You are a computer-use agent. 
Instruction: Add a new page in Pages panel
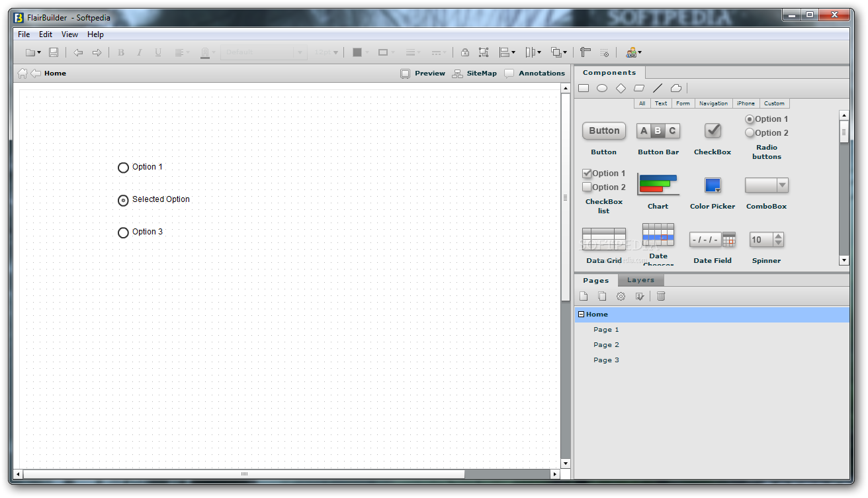584,296
